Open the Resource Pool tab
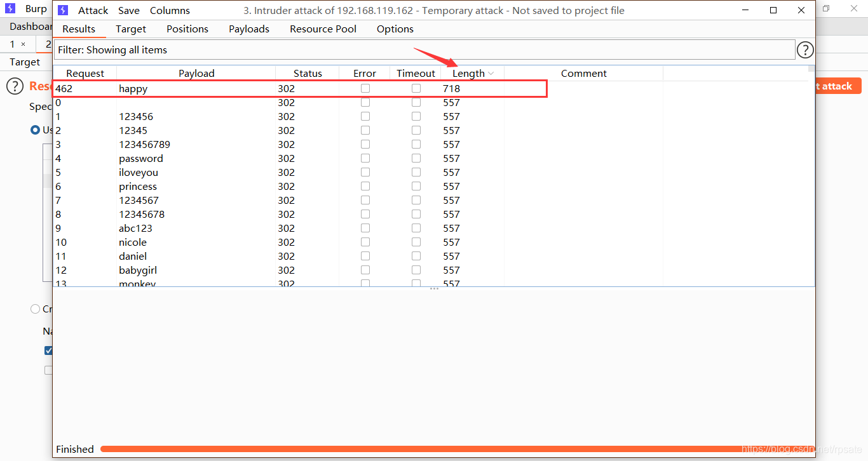Viewport: 868px width, 461px height. [323, 29]
